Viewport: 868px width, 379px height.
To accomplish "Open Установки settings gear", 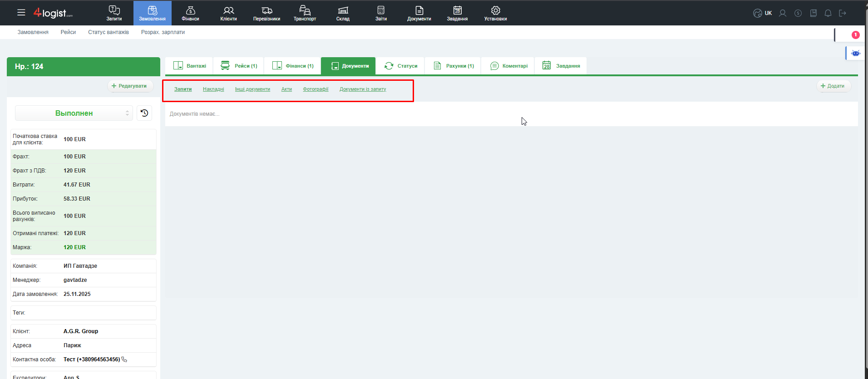I will [x=495, y=13].
